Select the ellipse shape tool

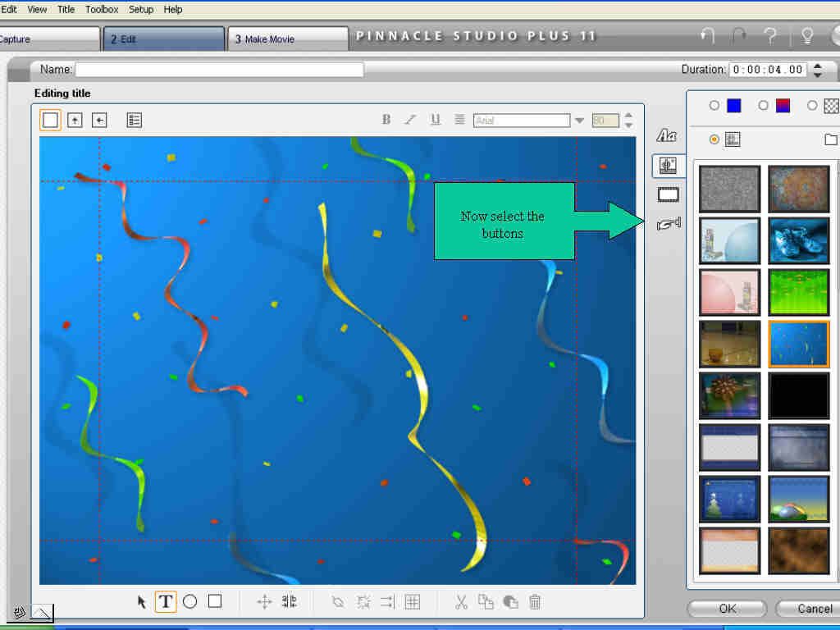click(x=189, y=601)
